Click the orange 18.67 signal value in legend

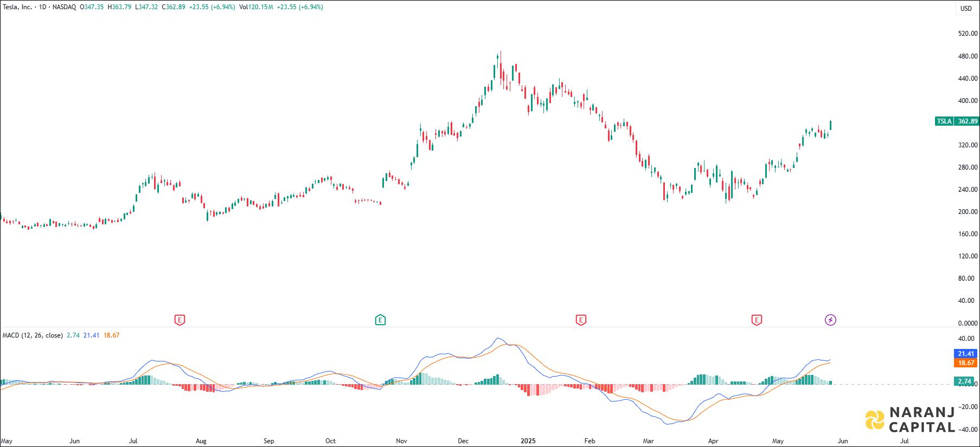(112, 335)
